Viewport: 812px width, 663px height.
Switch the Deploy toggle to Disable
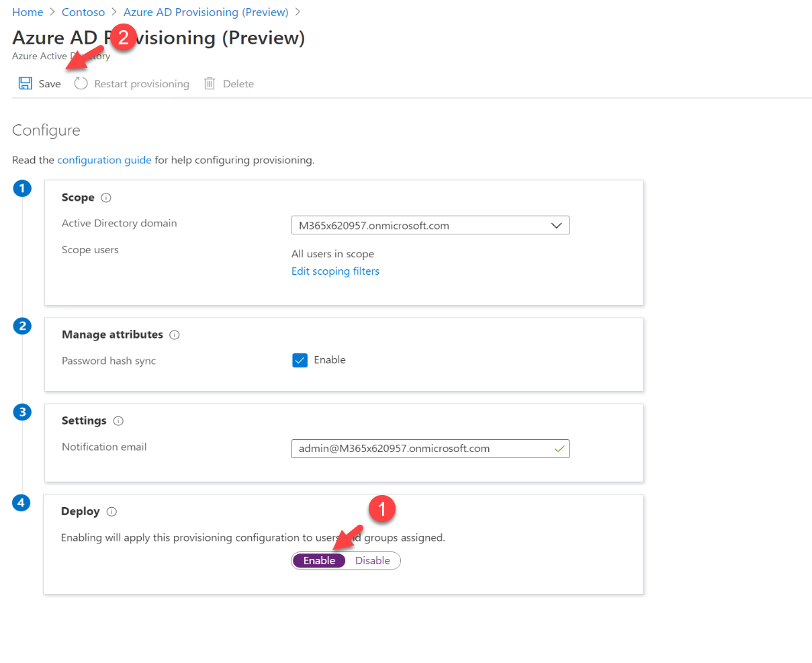pos(373,560)
